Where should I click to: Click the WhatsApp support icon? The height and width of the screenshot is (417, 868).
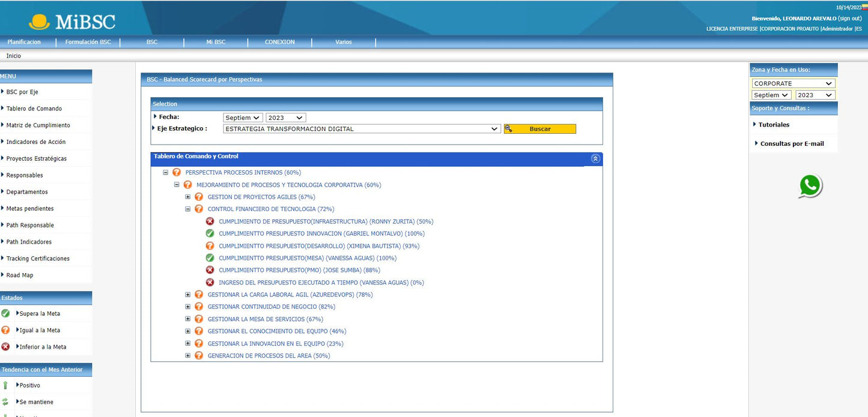point(810,186)
